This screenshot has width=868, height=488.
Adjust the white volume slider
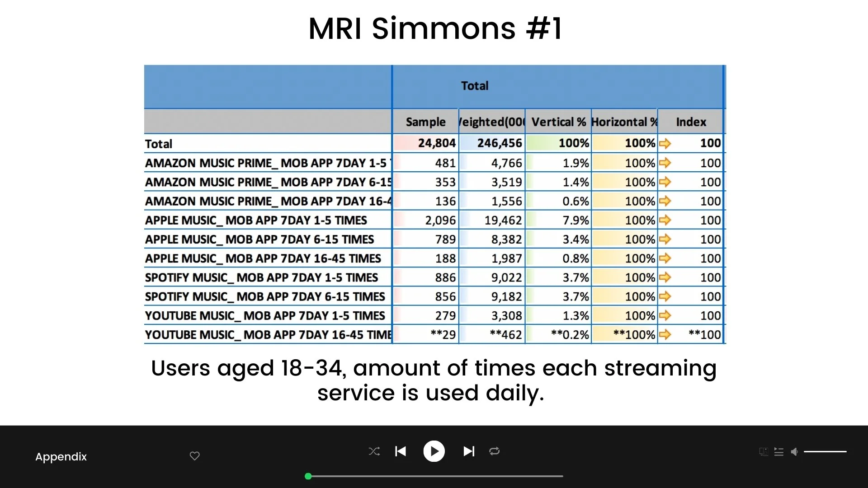pos(825,451)
